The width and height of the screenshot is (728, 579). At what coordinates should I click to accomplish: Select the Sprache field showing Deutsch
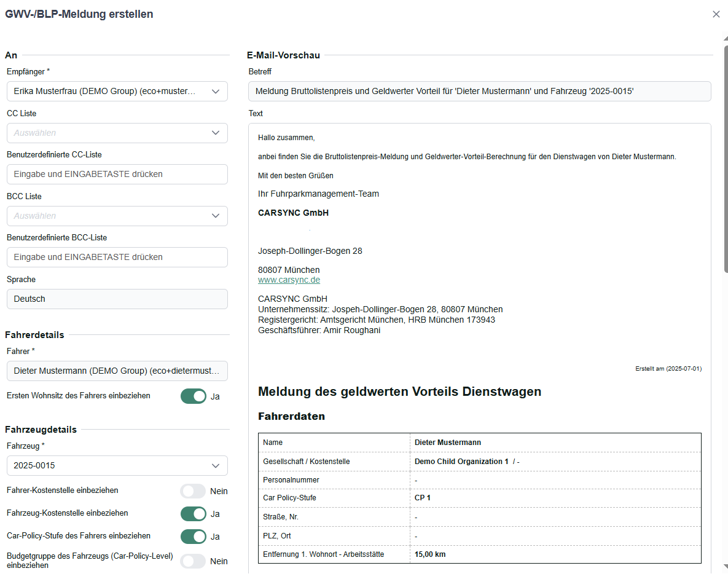coord(117,299)
